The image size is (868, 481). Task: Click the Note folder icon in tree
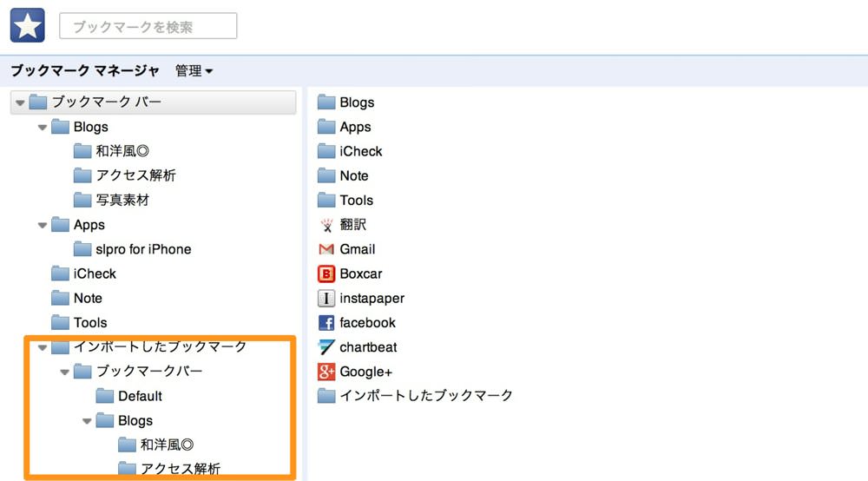[x=61, y=298]
